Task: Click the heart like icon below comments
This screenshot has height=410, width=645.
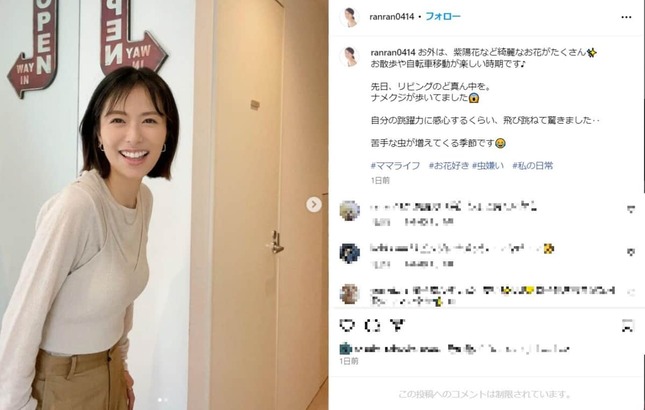Action: coord(347,326)
